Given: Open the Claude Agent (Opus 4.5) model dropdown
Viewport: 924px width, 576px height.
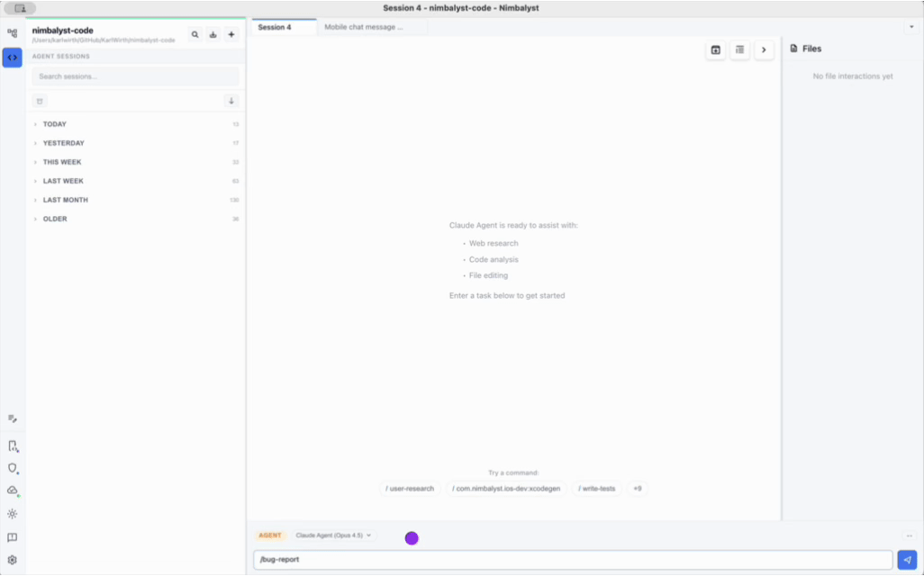Looking at the screenshot, I should (333, 535).
